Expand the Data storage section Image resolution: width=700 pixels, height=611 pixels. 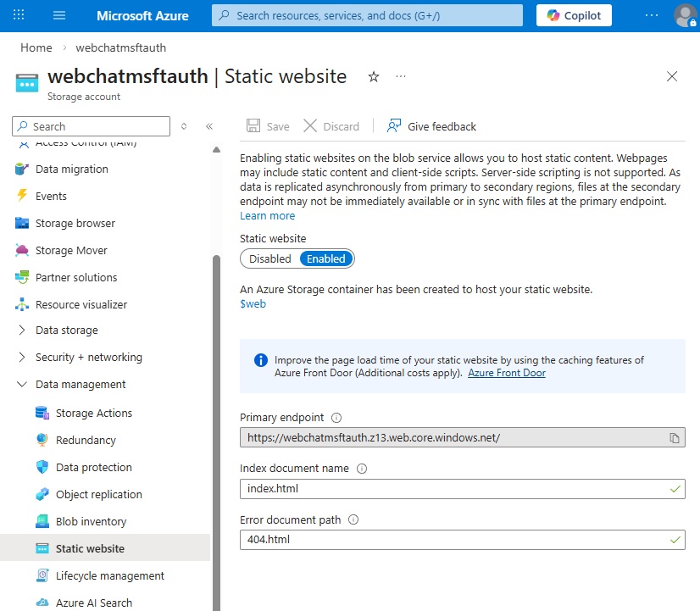tap(22, 330)
